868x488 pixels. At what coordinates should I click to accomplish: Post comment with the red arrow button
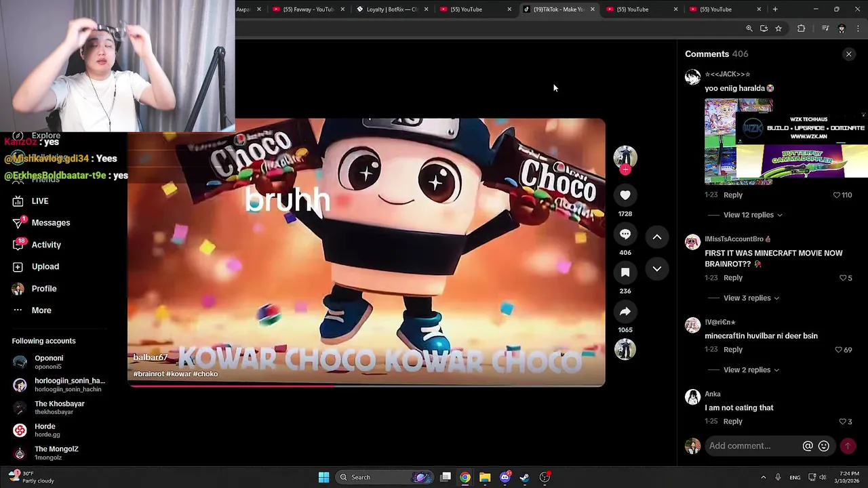pos(848,446)
